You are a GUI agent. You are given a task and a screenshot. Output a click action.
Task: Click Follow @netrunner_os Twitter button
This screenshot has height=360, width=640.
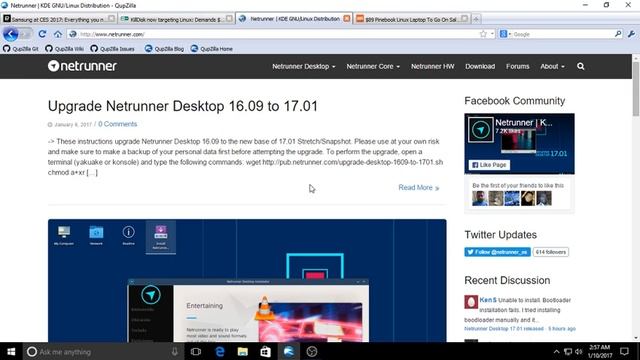click(x=497, y=252)
